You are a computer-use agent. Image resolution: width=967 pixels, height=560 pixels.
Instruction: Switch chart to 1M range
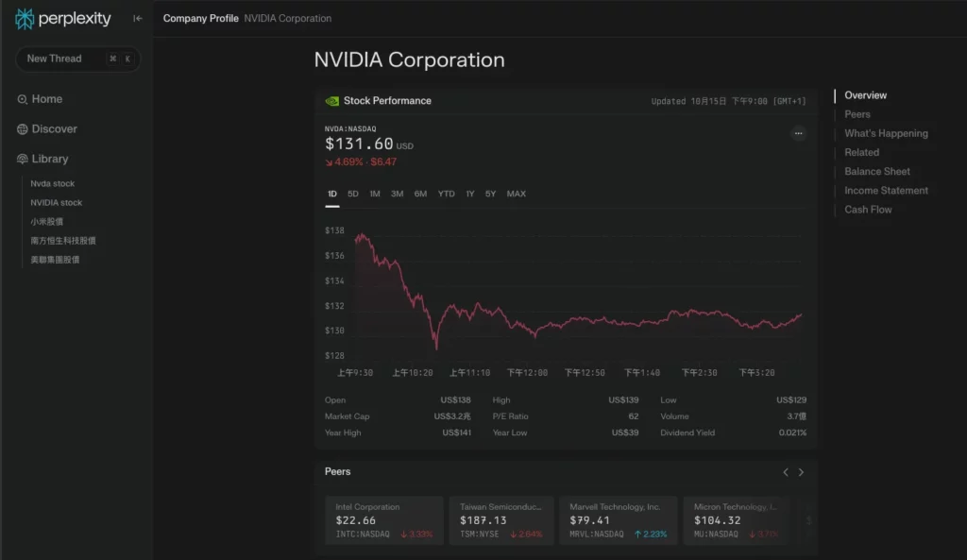point(374,194)
